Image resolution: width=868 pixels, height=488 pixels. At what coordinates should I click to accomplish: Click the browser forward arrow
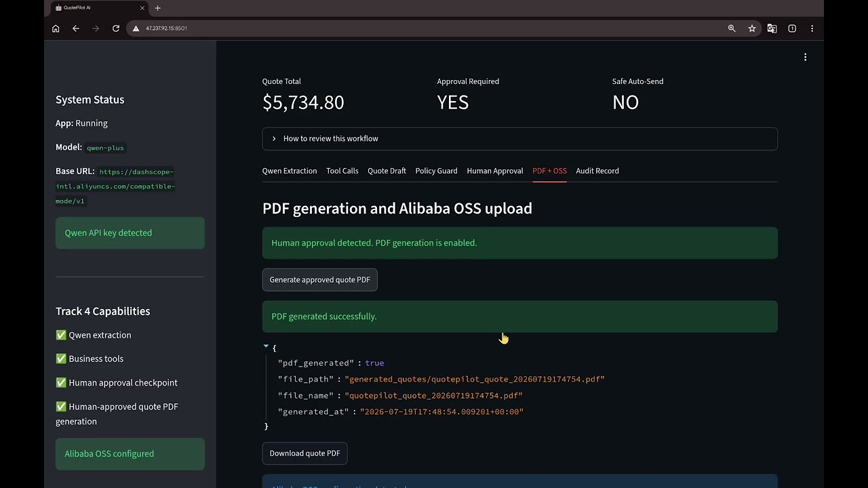(x=96, y=28)
